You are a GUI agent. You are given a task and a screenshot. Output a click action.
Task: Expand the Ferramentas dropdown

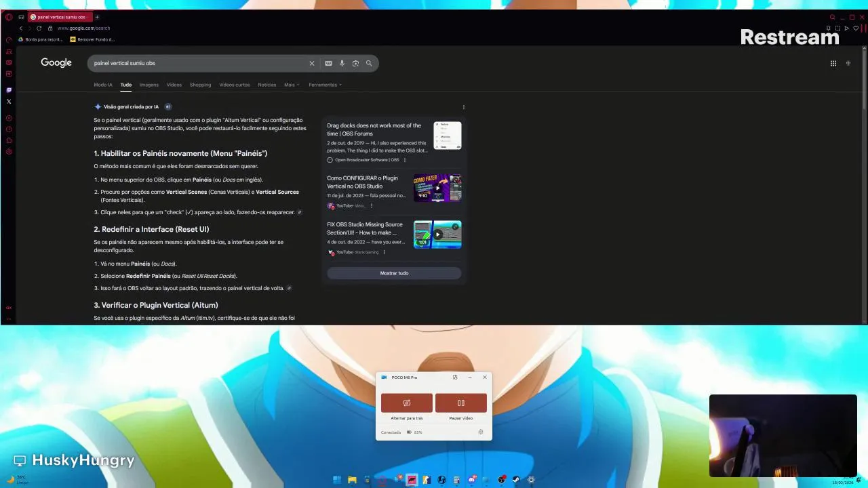(x=325, y=85)
